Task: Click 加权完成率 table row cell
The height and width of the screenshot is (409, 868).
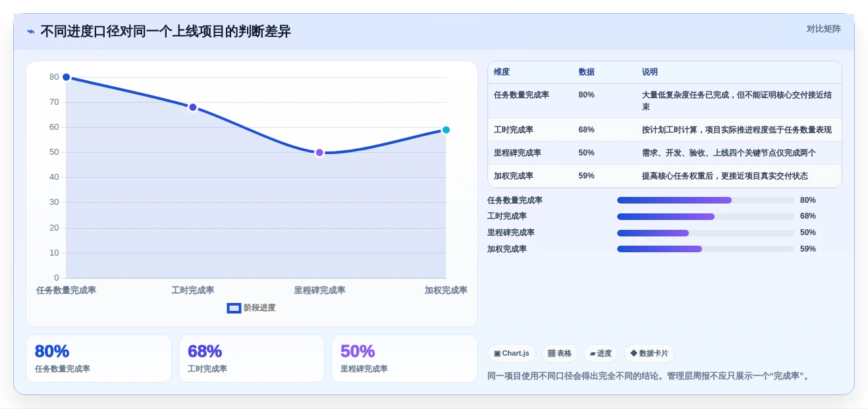Action: point(514,176)
